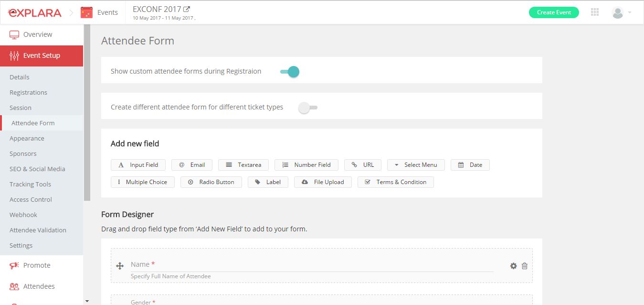Add a Multiple Choice field
This screenshot has width=644, height=305.
tap(143, 182)
